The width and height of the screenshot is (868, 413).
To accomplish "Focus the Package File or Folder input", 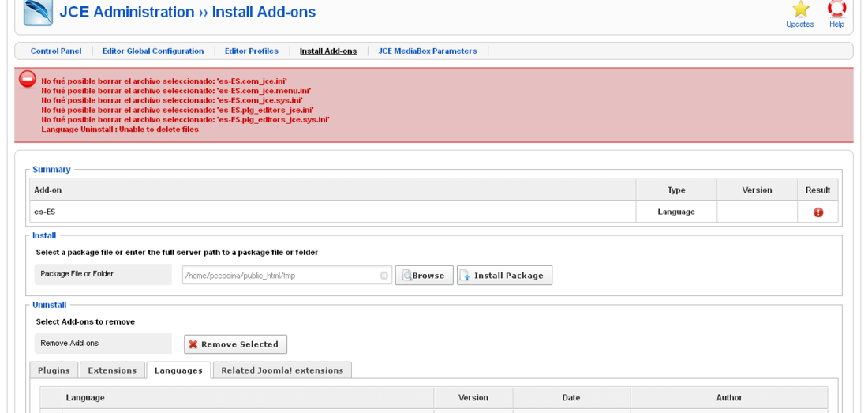I will pos(286,275).
